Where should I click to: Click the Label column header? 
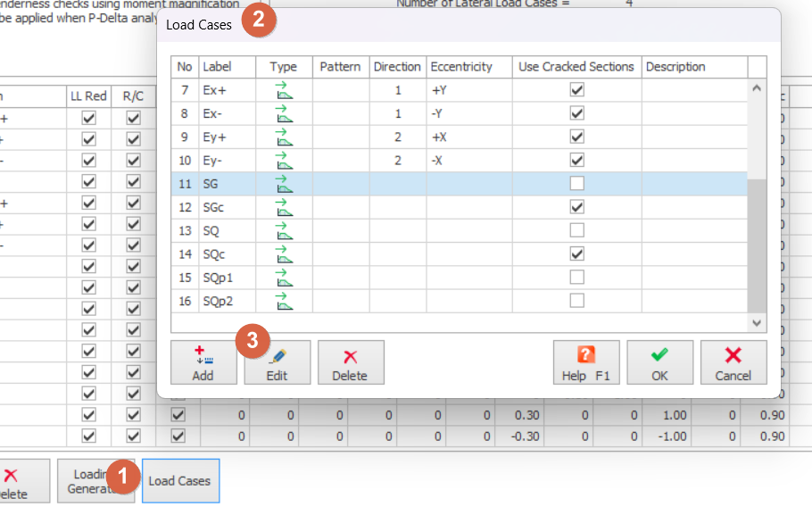[x=228, y=67]
